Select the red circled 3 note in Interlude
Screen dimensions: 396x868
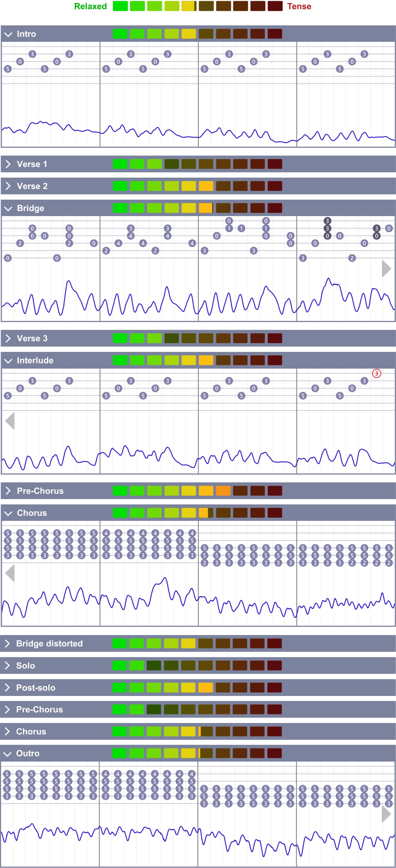pos(376,373)
